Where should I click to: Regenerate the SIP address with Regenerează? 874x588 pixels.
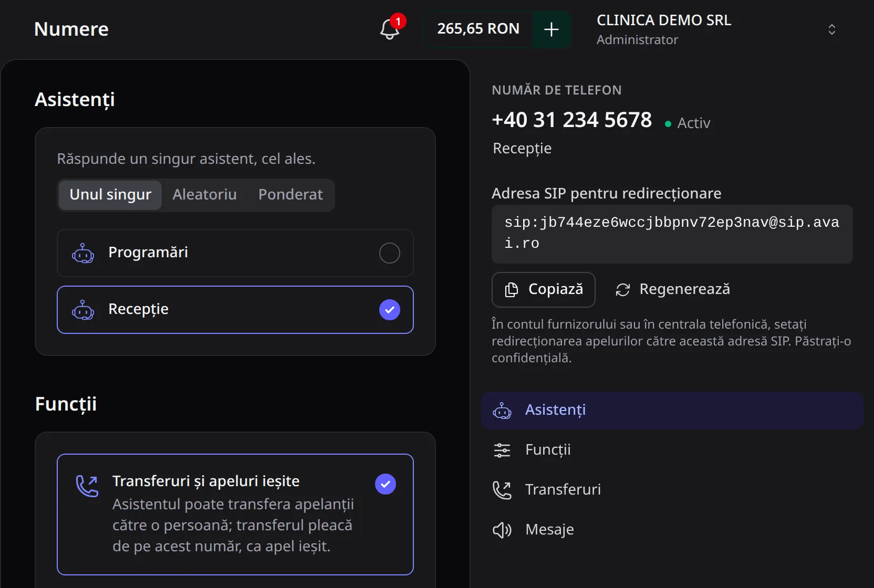click(673, 289)
